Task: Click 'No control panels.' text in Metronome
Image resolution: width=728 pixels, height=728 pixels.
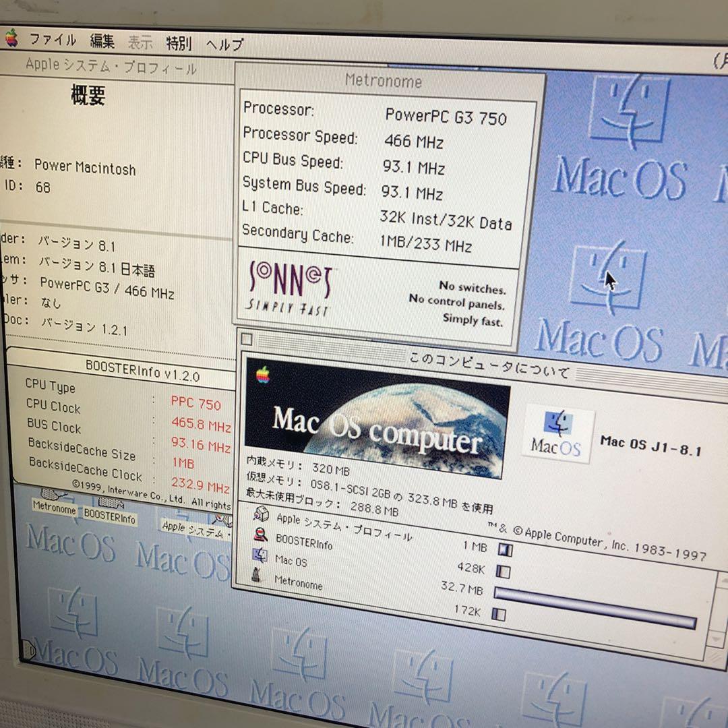Action: (456, 302)
